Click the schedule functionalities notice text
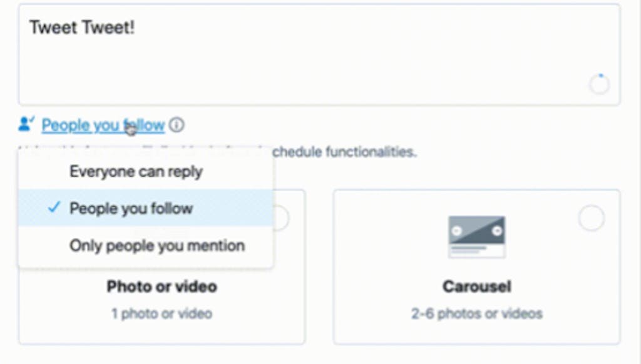 coord(344,152)
